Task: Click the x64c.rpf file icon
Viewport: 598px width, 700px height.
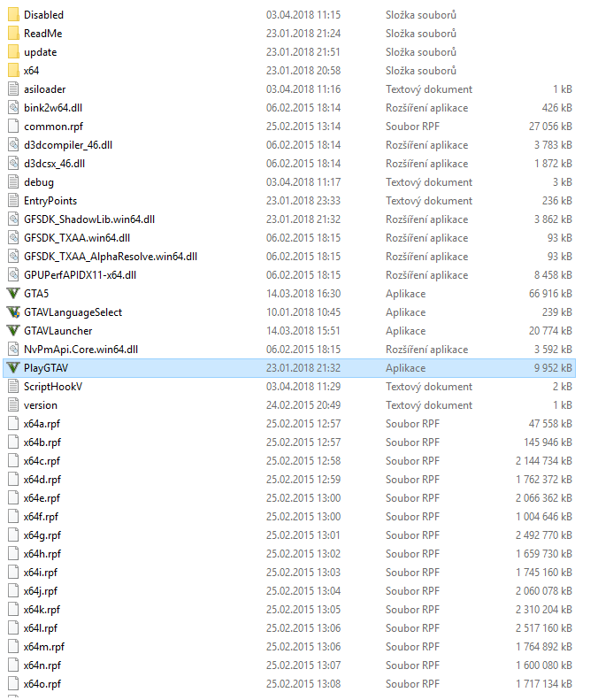Action: tap(13, 461)
